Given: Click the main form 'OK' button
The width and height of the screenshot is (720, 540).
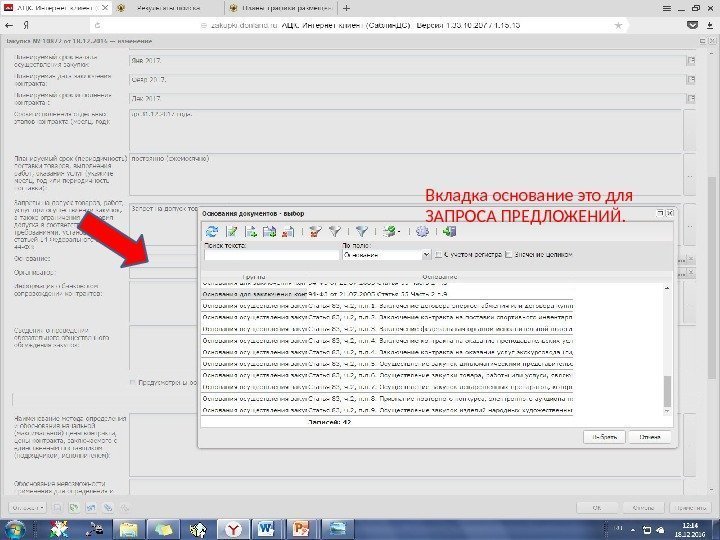Looking at the screenshot, I should click(x=596, y=508).
